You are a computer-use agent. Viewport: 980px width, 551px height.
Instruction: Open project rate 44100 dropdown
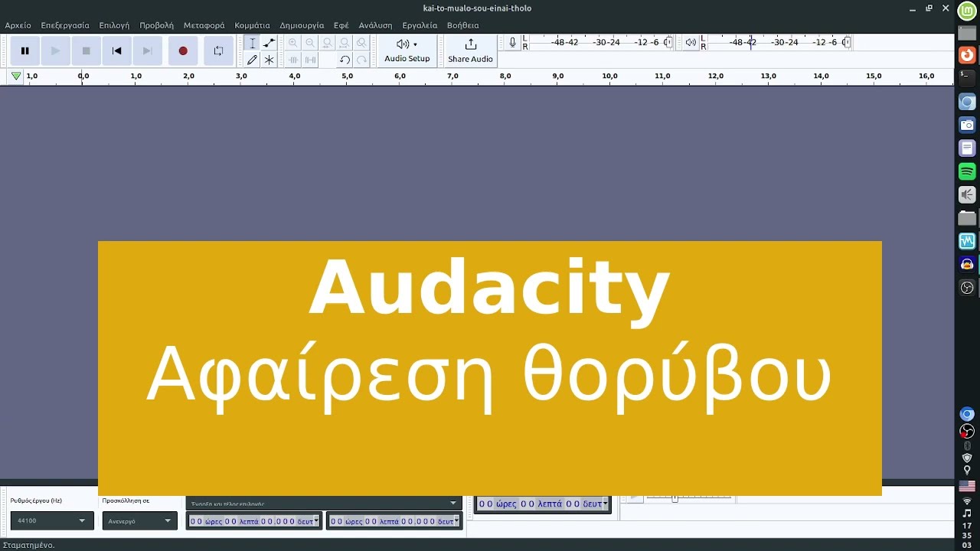point(51,521)
